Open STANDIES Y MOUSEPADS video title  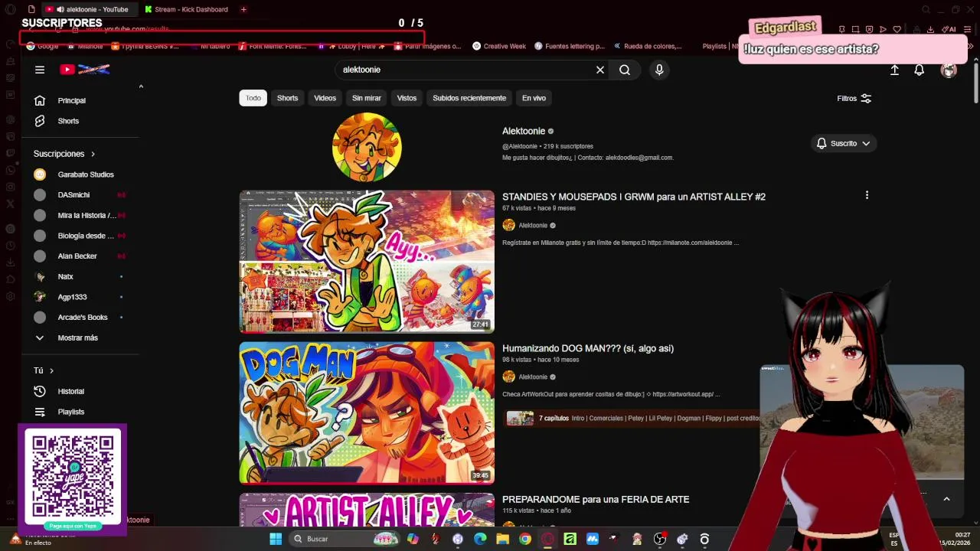tap(634, 197)
